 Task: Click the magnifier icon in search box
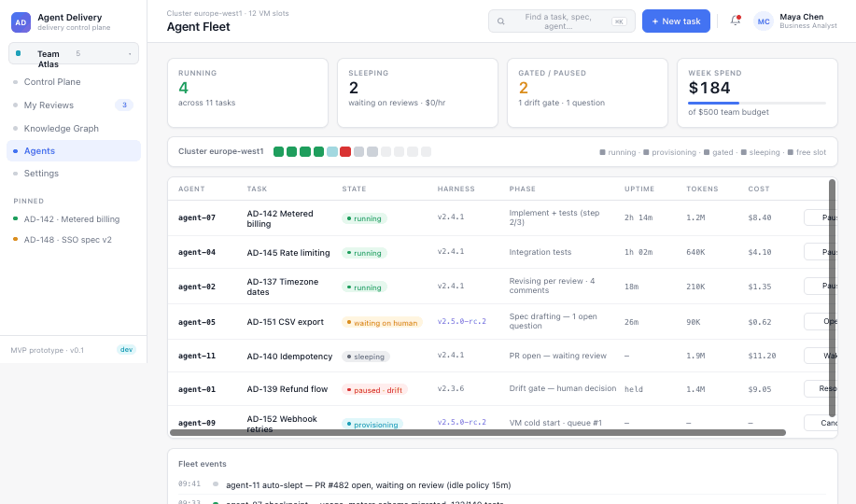tap(500, 21)
